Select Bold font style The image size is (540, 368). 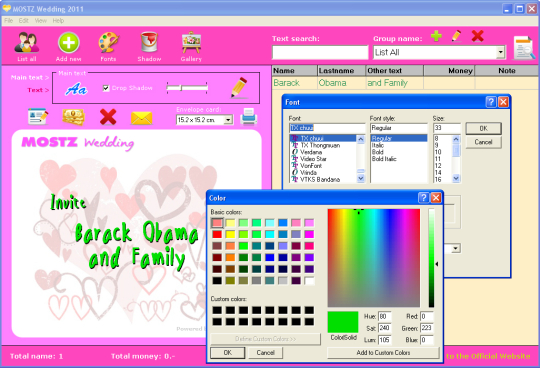377,152
